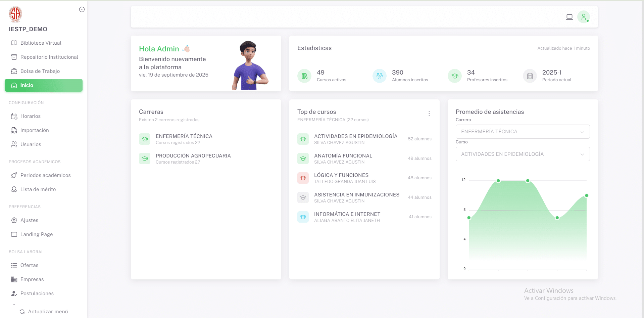Click the Cursos activos books icon
Screen dimensions: 644x318
[x=304, y=76]
